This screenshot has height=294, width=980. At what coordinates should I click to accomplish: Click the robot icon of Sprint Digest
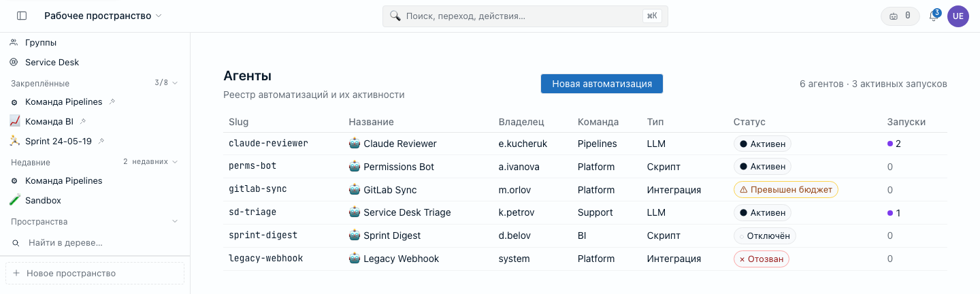pos(355,235)
